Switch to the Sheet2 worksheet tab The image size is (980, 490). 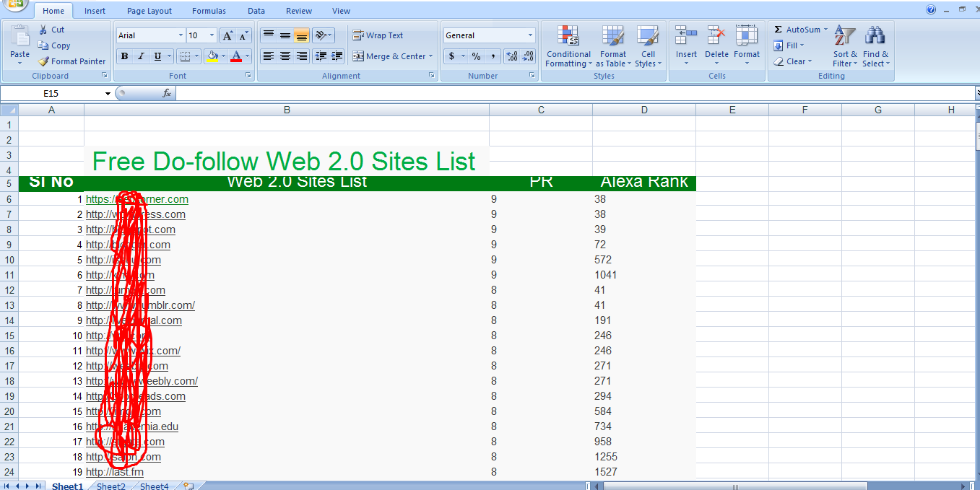[x=110, y=486]
